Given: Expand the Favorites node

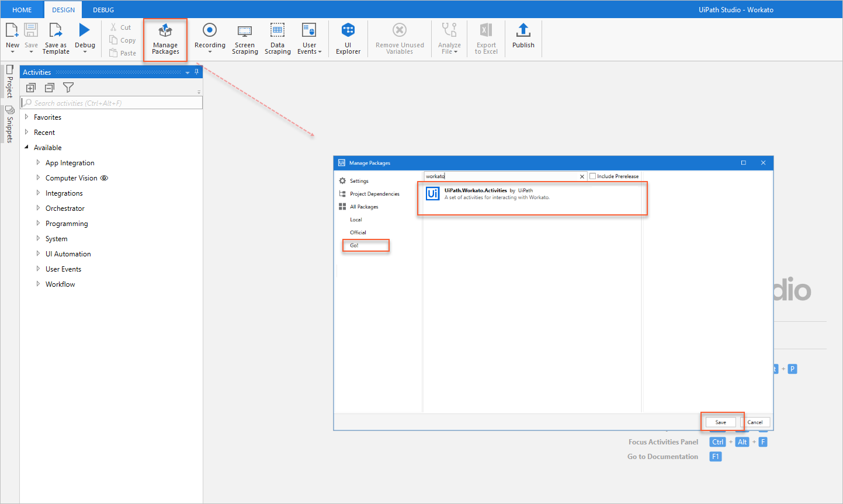Looking at the screenshot, I should pyautogui.click(x=26, y=117).
